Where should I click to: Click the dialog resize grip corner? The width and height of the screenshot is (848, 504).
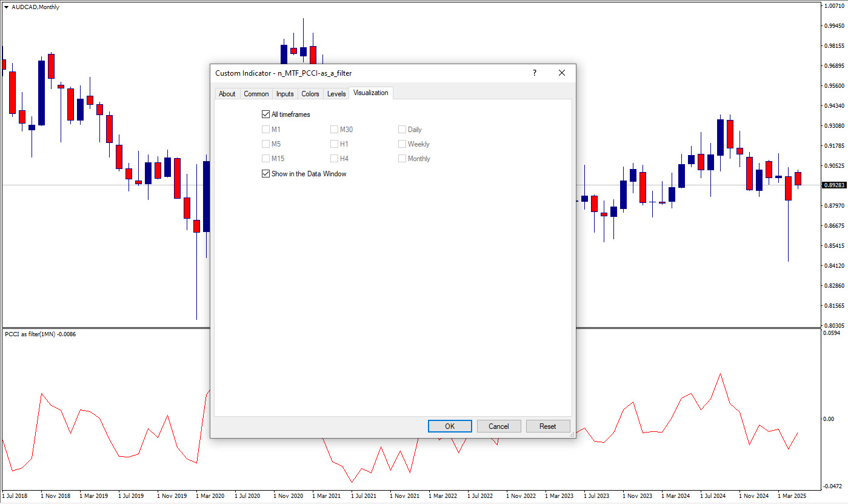pos(572,434)
